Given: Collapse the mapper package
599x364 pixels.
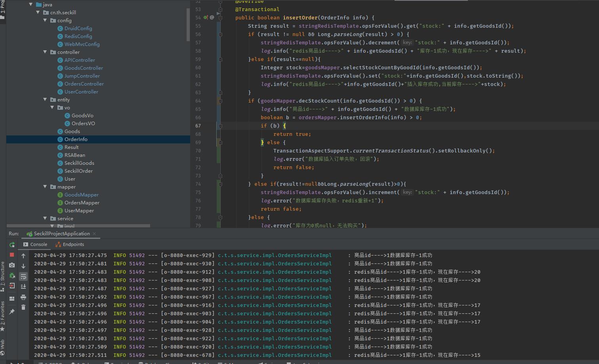Looking at the screenshot, I should coord(45,187).
